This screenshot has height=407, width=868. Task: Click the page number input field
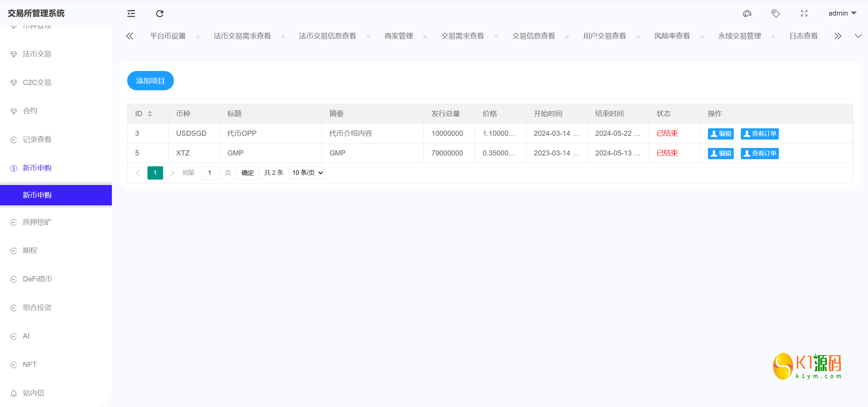pyautogui.click(x=210, y=172)
